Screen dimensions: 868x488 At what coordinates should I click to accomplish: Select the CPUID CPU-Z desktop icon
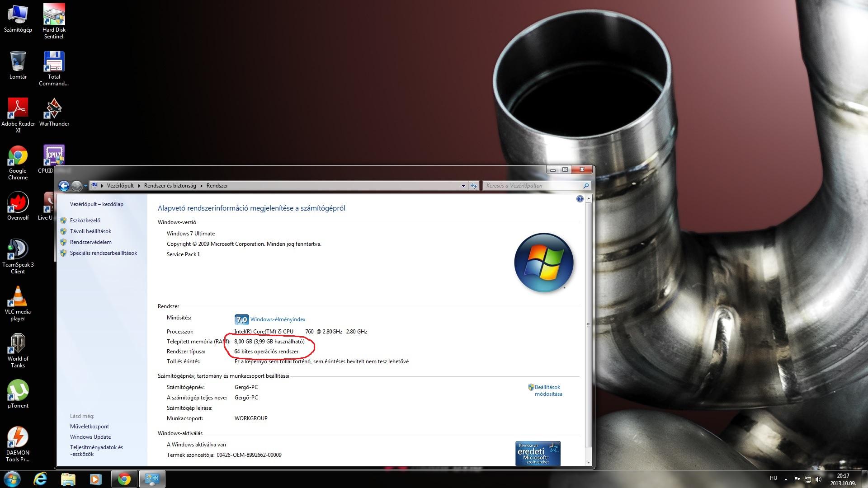[x=54, y=155]
